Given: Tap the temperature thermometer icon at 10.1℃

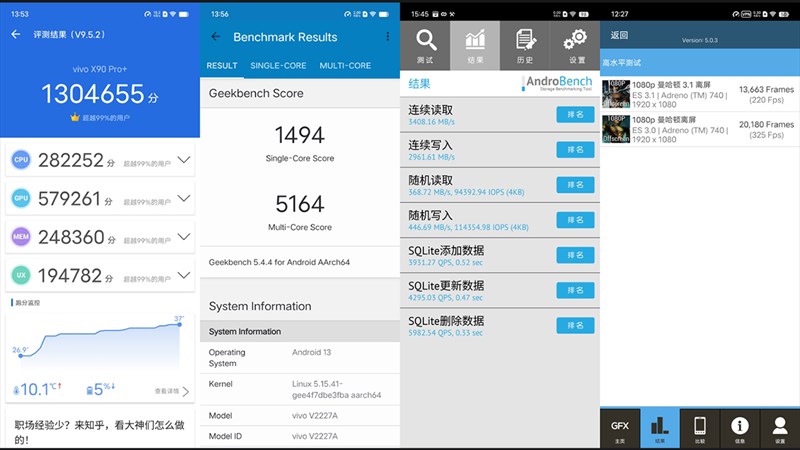Looking at the screenshot, I should (x=16, y=390).
